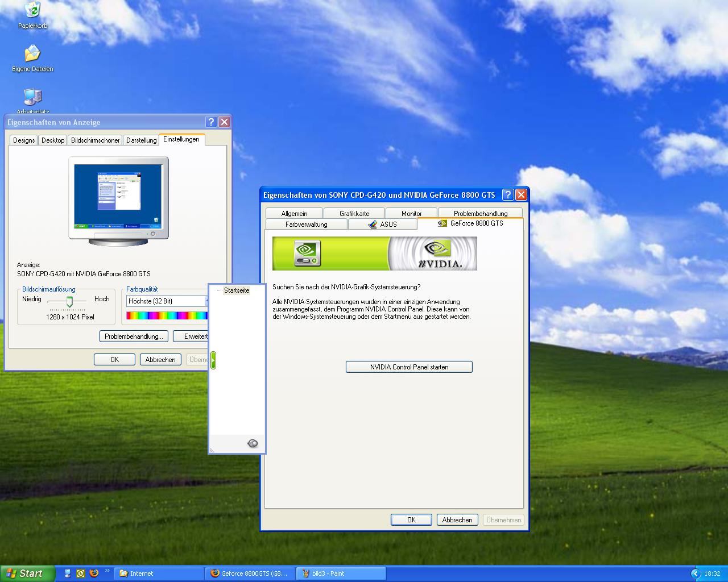
Task: Click the Erweitert button in display settings
Action: pos(191,336)
